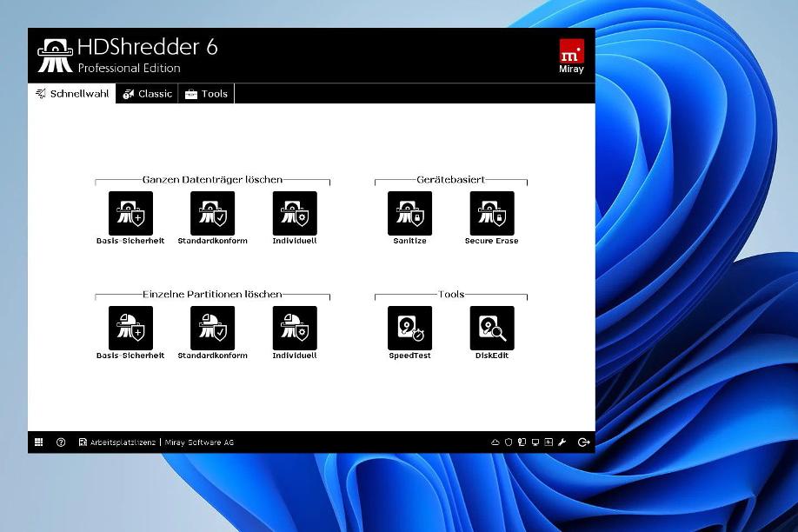798x532 pixels.
Task: Open Basis-Sicherheit under Einzelne Partitionen löschen
Action: coord(130,328)
